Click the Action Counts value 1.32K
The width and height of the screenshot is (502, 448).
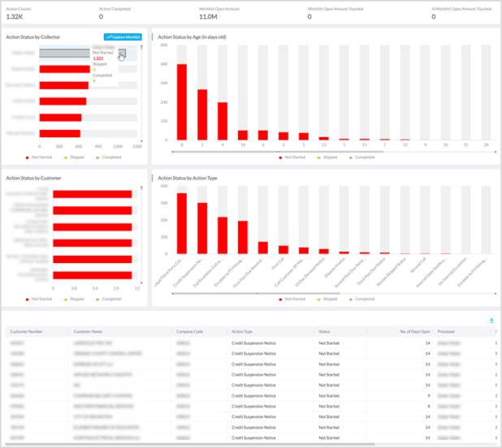tap(15, 16)
